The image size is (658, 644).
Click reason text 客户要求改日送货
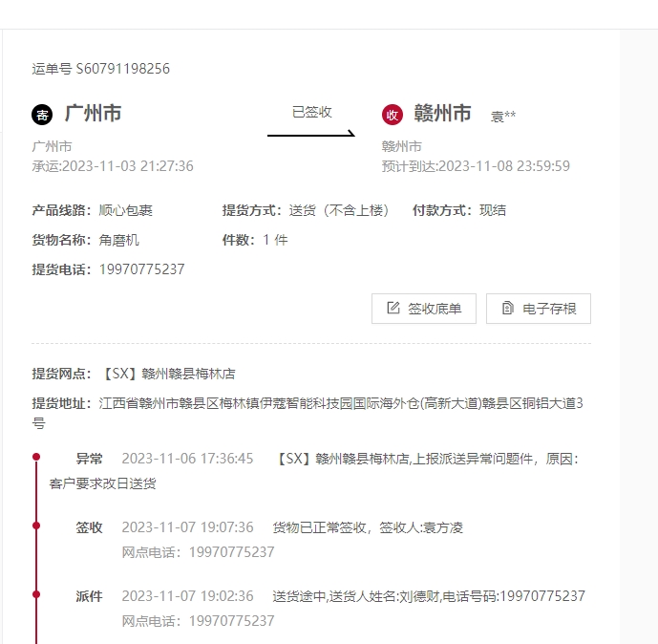coord(102,483)
